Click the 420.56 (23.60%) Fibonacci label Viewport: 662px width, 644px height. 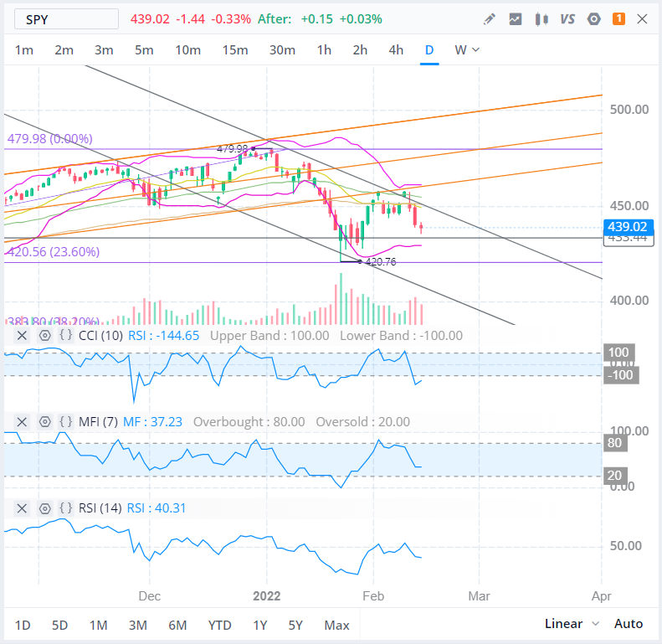tap(54, 252)
